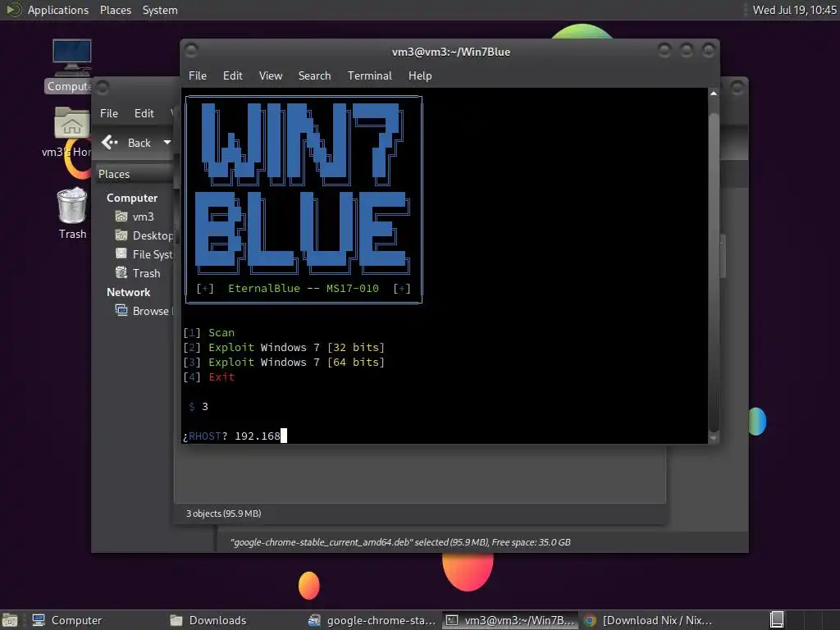840x630 pixels.
Task: Click the Exploit Windows 7 64 bits line
Action: click(284, 362)
